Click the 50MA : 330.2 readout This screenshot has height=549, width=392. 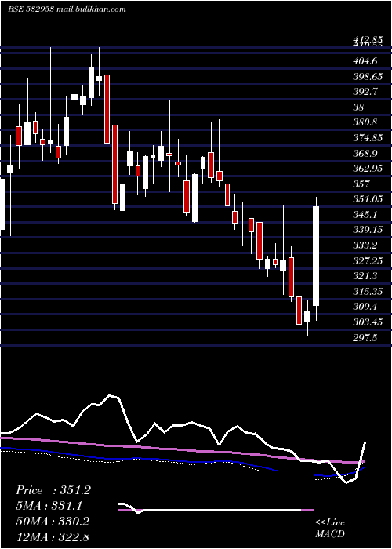(53, 522)
